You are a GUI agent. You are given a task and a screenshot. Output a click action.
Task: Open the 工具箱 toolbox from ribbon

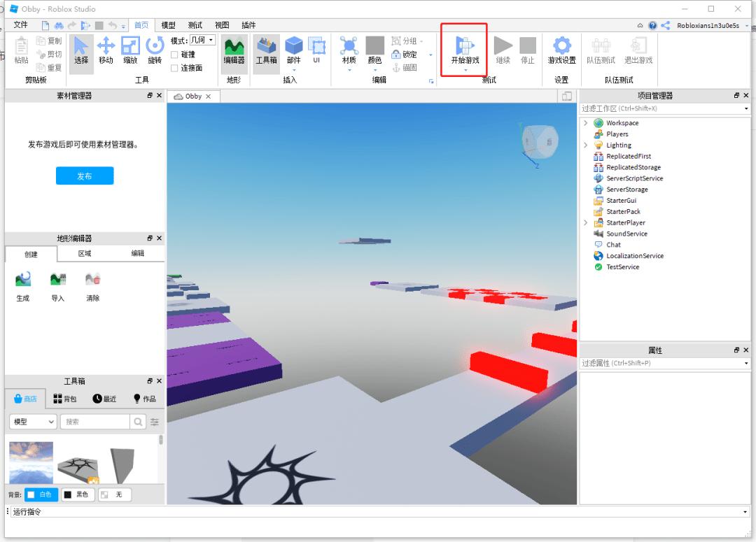pos(266,50)
